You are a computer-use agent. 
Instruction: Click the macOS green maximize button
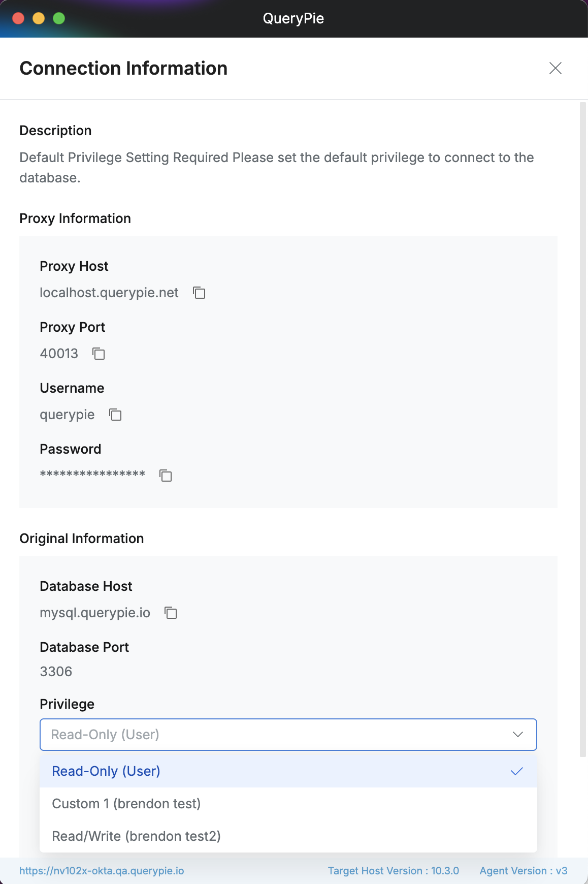[x=59, y=18]
